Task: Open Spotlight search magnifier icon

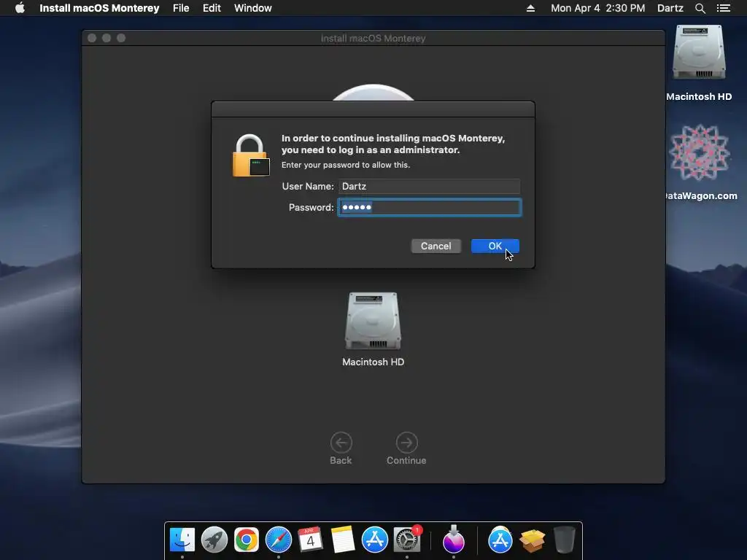Action: tap(700, 8)
